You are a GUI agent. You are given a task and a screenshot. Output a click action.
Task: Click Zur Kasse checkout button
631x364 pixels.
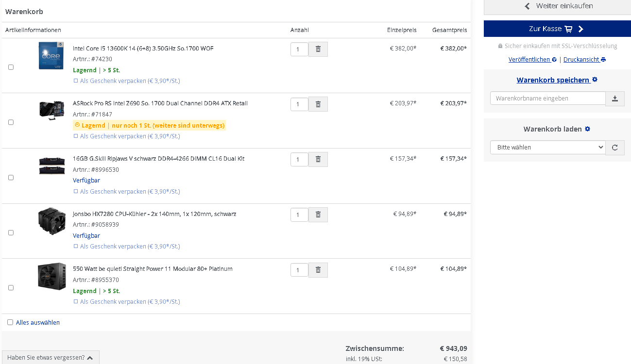[557, 29]
